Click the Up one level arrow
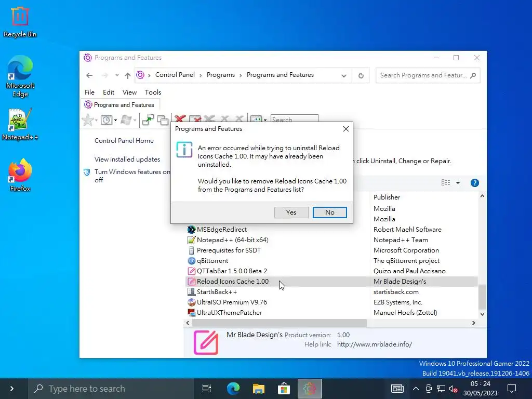532x399 pixels. click(x=128, y=75)
